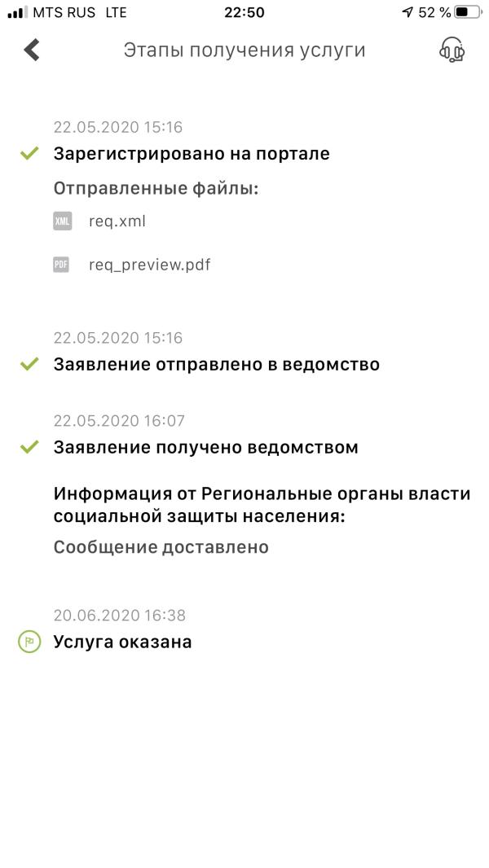
Task: Select 'Зарегистрировано на портале' stage
Action: 192,153
